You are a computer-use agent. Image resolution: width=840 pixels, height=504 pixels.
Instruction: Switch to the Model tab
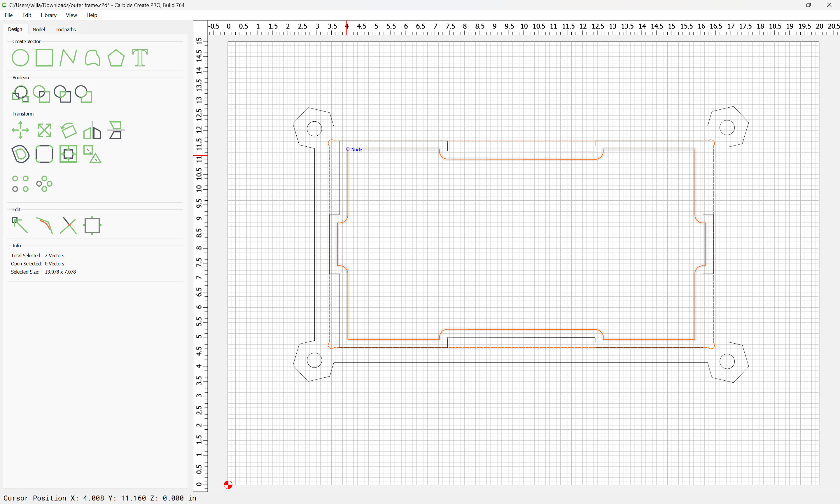pos(39,29)
